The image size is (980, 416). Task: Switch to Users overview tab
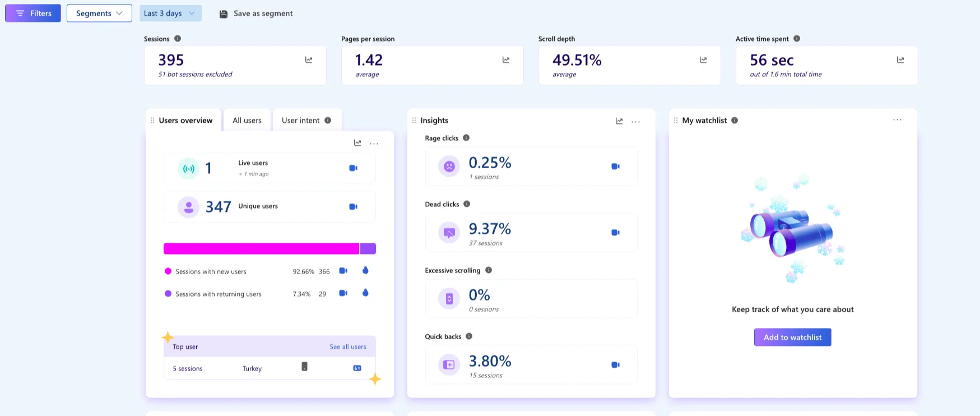(185, 121)
